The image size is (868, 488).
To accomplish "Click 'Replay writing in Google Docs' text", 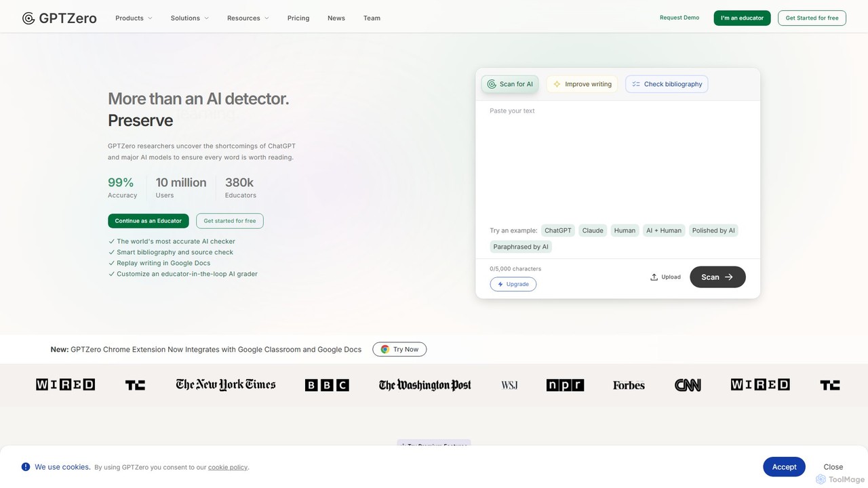I will click(163, 263).
